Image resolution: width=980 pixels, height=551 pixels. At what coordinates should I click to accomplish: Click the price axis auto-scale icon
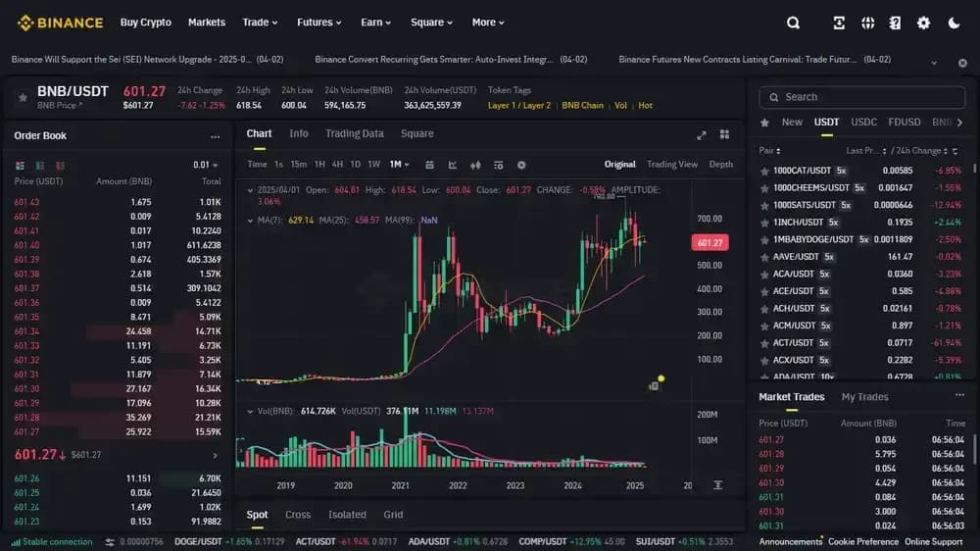click(x=718, y=485)
